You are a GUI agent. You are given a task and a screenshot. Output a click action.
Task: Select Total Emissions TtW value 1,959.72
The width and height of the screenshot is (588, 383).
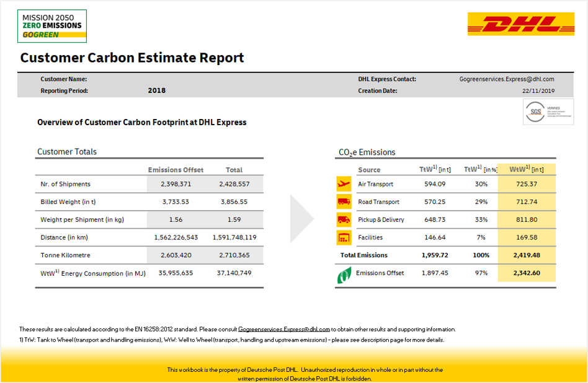(x=435, y=255)
